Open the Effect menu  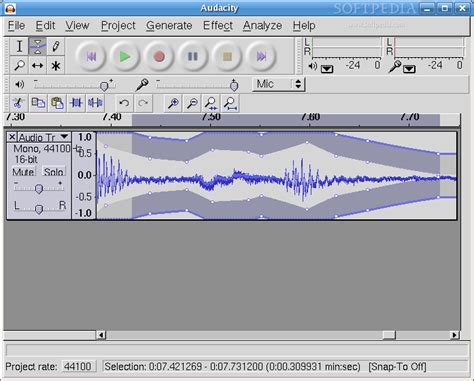point(218,26)
